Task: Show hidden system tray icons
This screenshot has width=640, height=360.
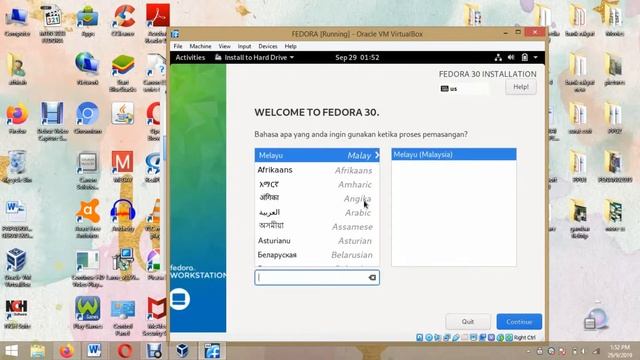Action: [529, 351]
